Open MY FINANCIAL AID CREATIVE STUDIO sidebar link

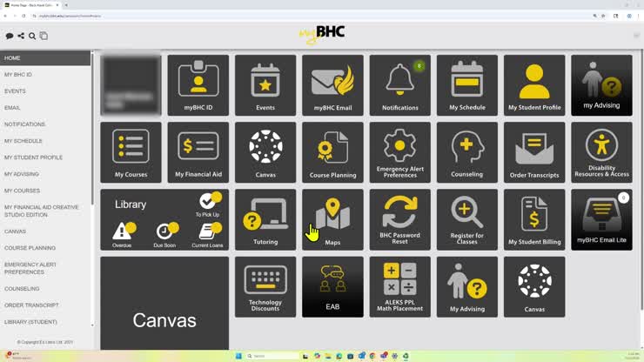click(41, 211)
